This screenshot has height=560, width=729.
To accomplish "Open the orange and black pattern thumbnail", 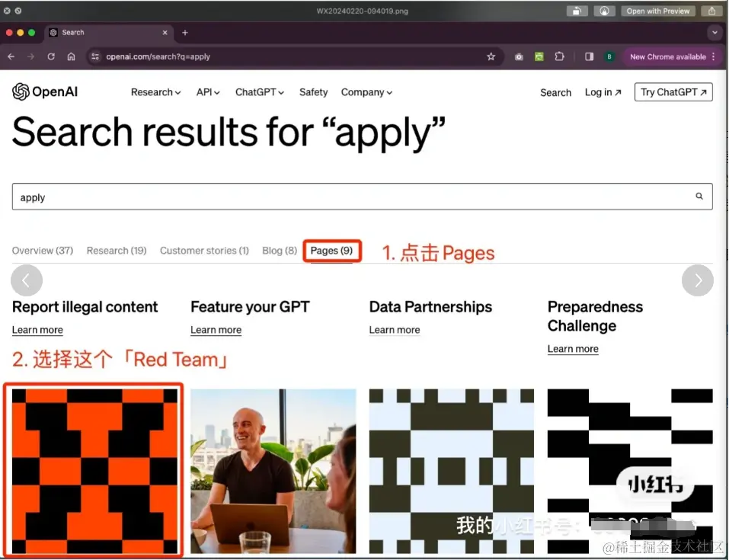I will [x=94, y=471].
